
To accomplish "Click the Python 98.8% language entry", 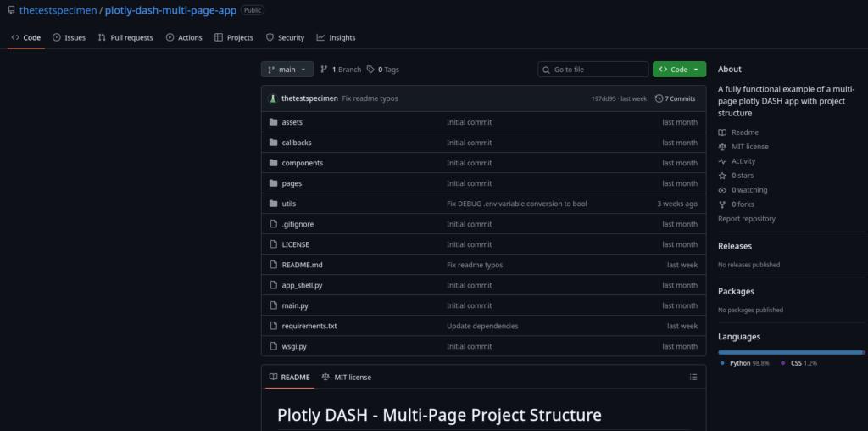I will click(x=745, y=363).
